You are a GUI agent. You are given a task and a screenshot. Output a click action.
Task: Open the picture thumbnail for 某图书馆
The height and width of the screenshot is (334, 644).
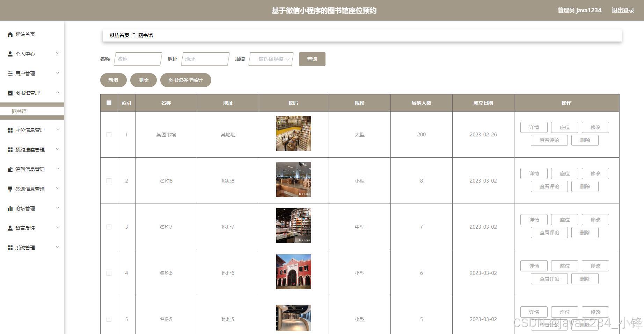[294, 133]
